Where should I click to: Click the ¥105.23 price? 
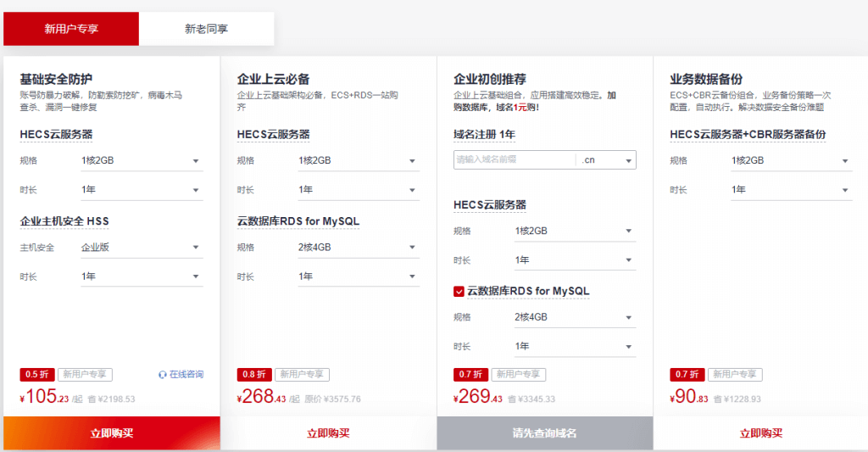point(44,397)
